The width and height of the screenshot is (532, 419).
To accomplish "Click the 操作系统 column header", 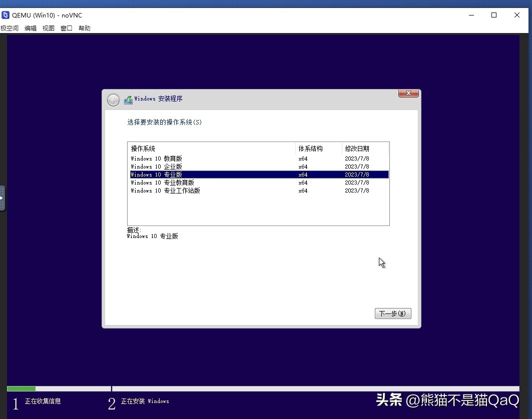I will 211,148.
